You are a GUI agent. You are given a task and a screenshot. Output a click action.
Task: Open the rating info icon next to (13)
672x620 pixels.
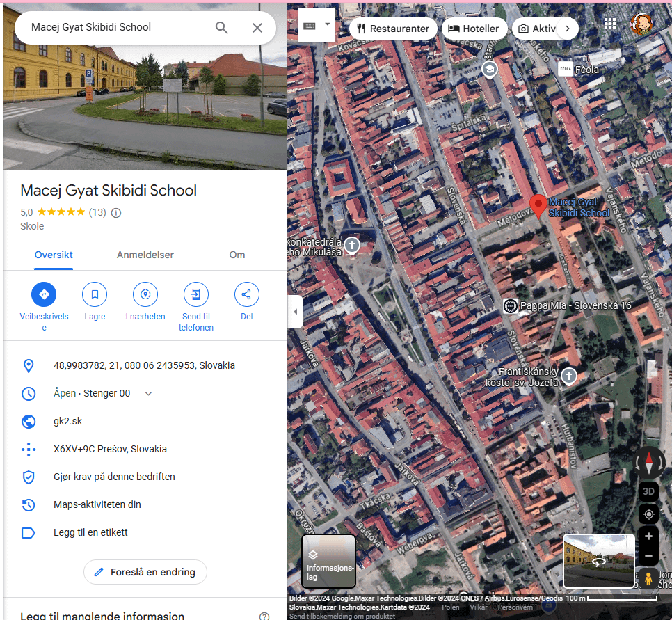click(116, 213)
